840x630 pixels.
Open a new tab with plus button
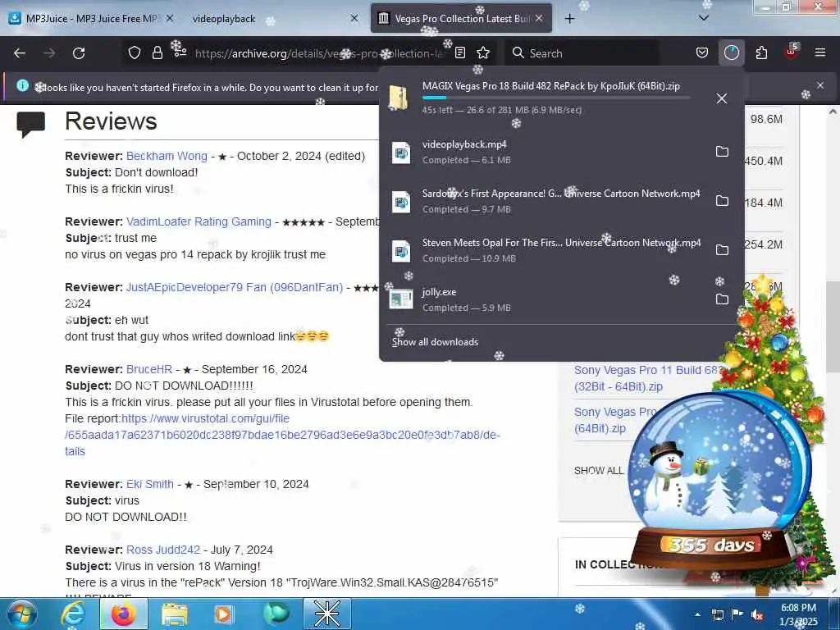point(569,19)
